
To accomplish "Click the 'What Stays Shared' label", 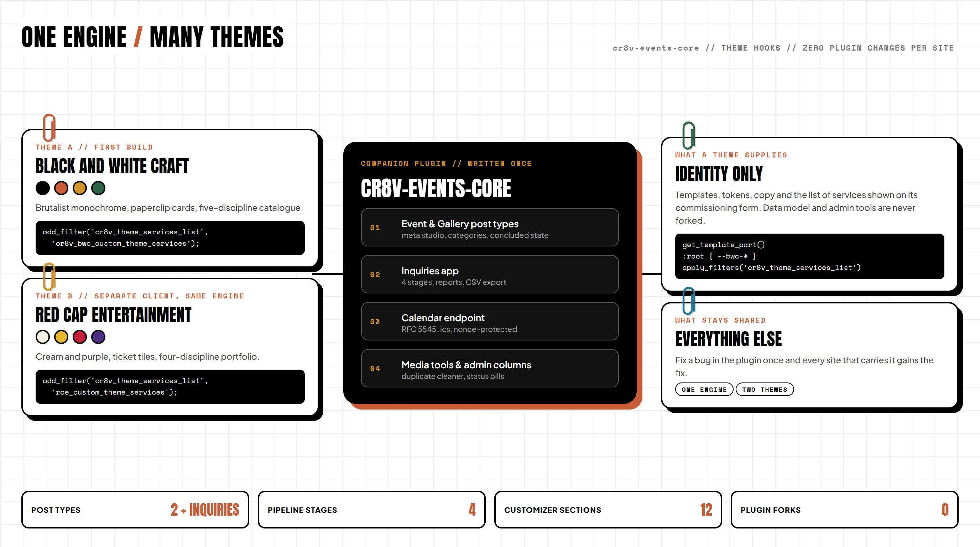I will pos(720,320).
